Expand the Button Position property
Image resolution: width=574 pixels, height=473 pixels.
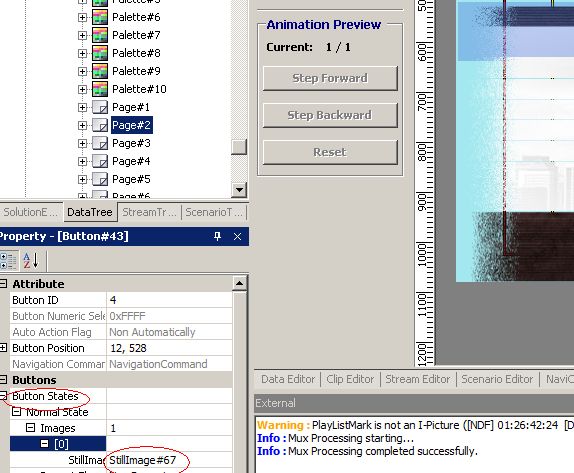[3, 348]
